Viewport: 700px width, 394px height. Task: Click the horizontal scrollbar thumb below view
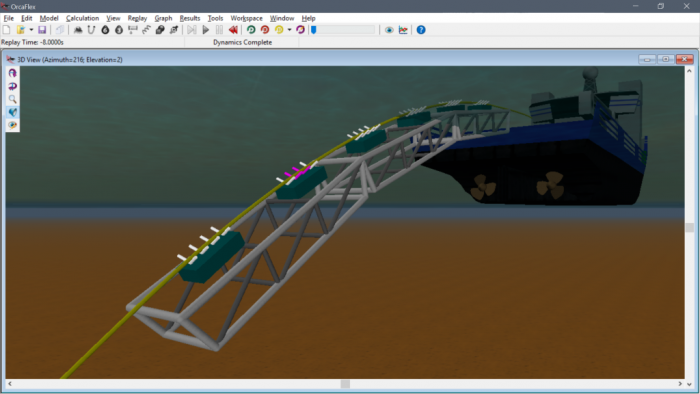pos(345,384)
